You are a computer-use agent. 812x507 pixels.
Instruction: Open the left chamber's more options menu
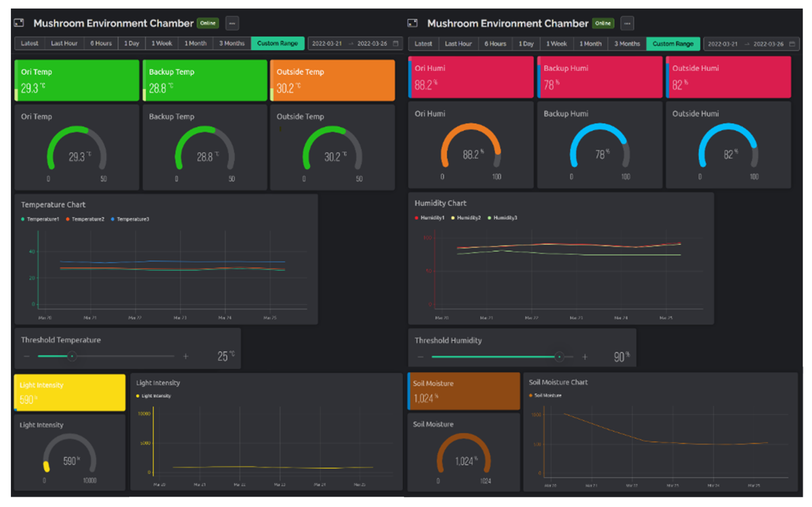232,23
